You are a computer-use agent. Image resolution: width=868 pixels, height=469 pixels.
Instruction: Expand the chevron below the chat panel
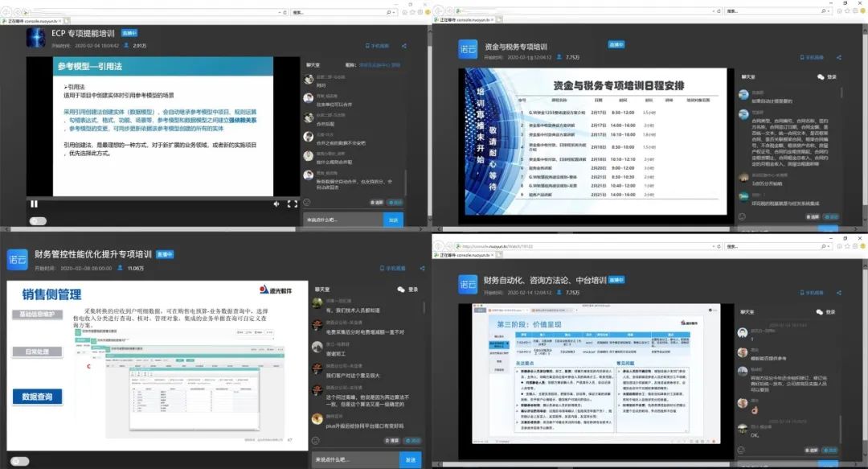point(421,228)
